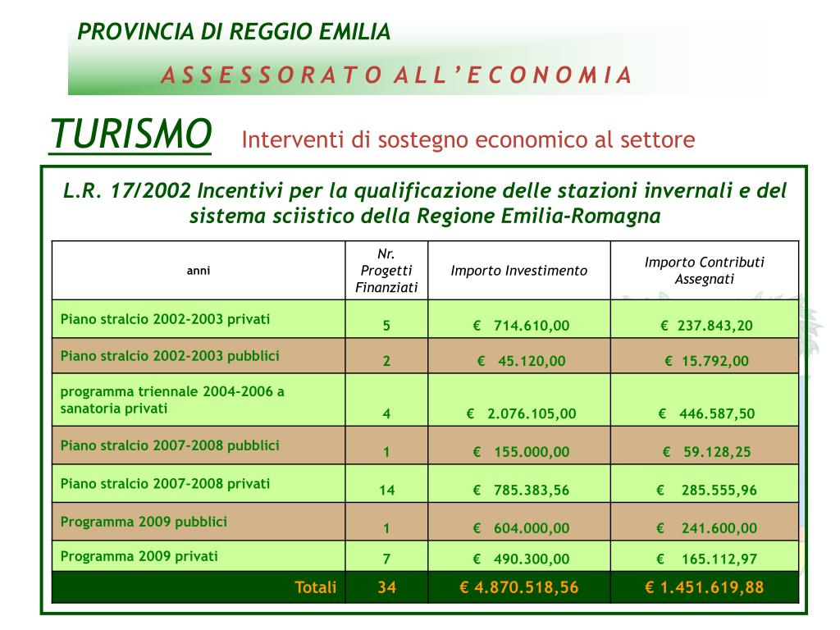The height and width of the screenshot is (630, 840).
Task: Click the 'Importo Investimento' column header
Action: [518, 271]
